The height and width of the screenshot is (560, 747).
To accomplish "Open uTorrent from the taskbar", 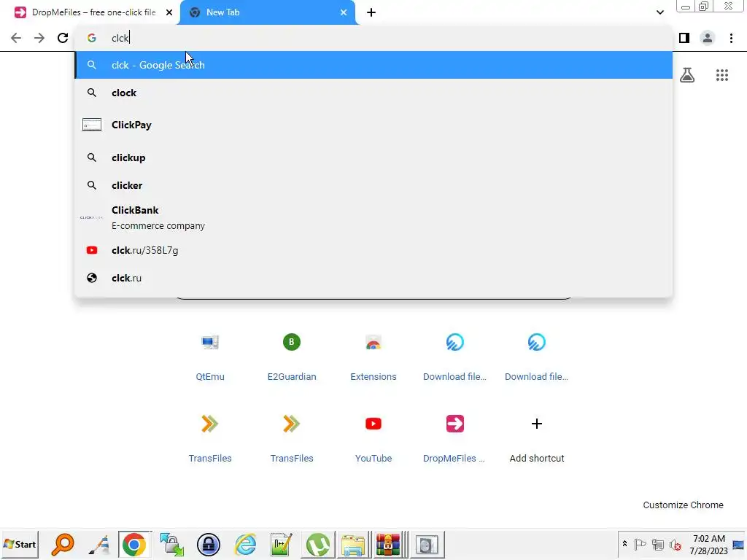I will [318, 545].
